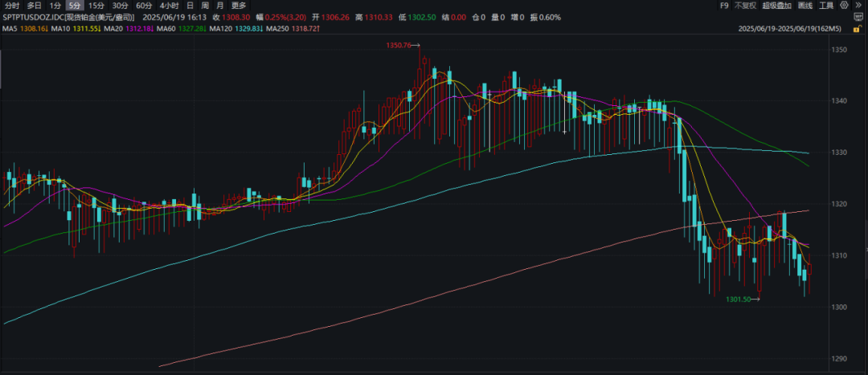This screenshot has height=375, width=868.
Task: Open the 更多 periods dropdown
Action: pos(239,6)
